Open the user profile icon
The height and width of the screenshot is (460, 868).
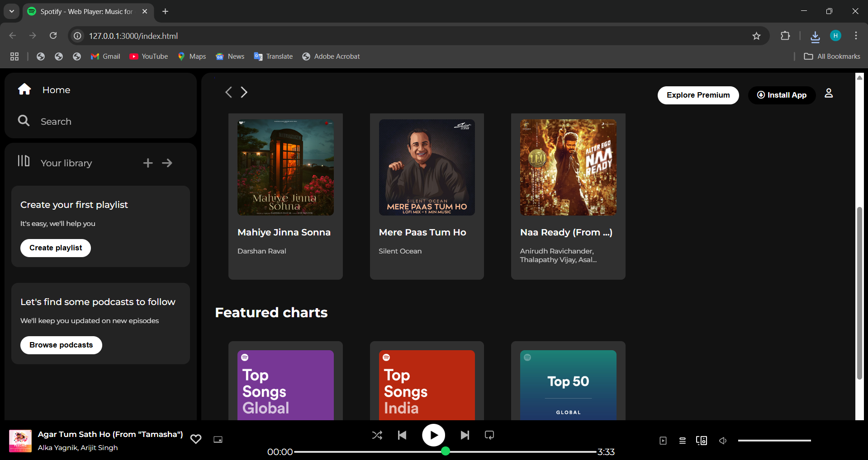pos(828,93)
